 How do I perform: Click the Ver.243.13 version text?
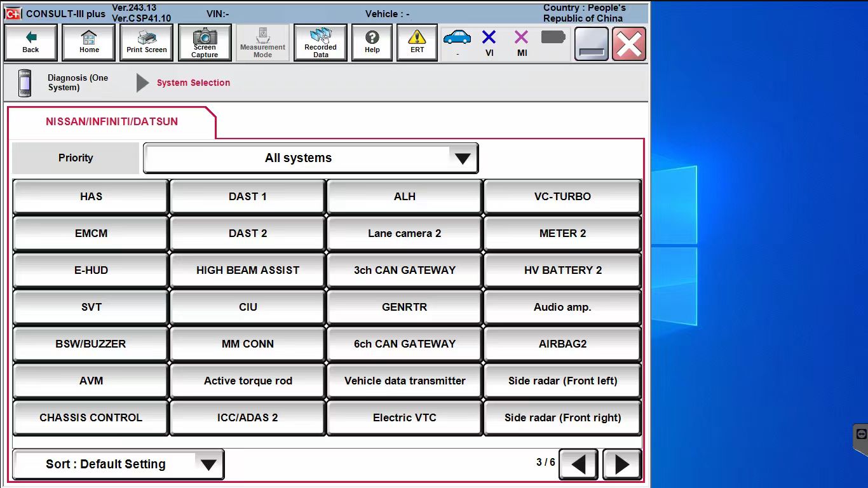coord(134,8)
